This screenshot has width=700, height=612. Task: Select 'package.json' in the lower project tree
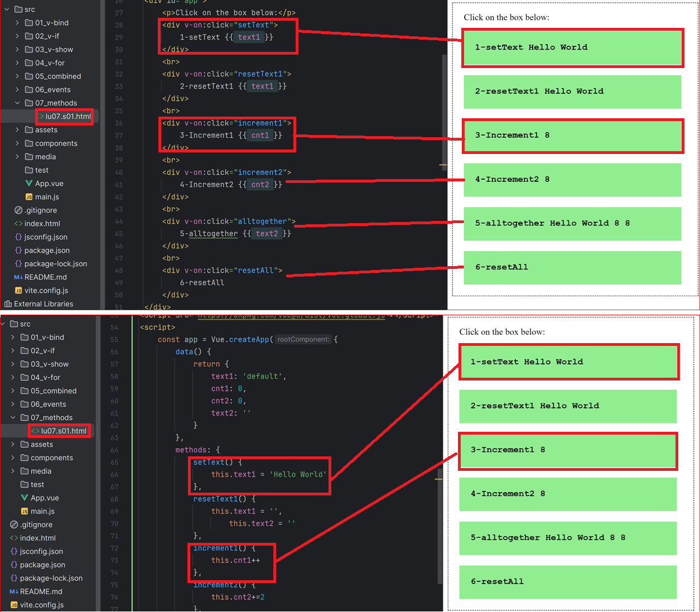coord(42,565)
